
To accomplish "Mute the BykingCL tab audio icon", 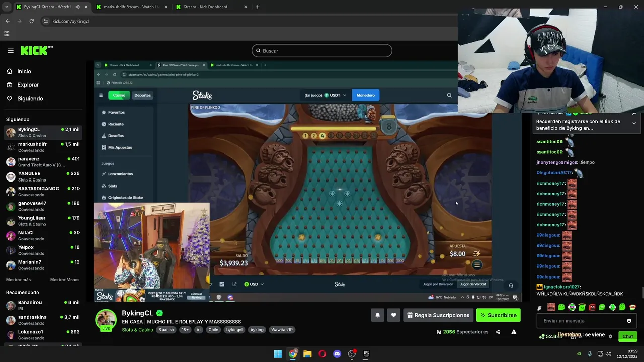I will [x=77, y=7].
